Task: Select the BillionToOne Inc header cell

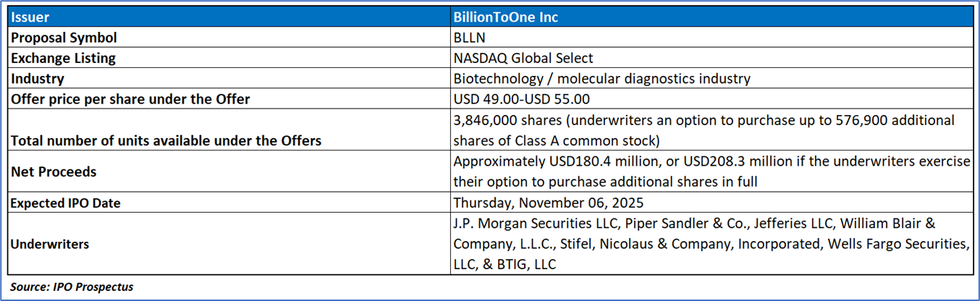Action: point(505,17)
